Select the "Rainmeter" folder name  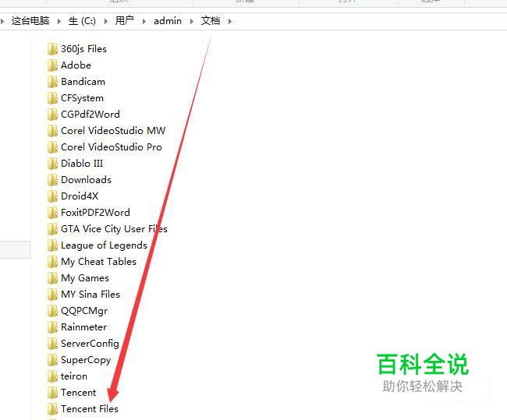pos(83,327)
